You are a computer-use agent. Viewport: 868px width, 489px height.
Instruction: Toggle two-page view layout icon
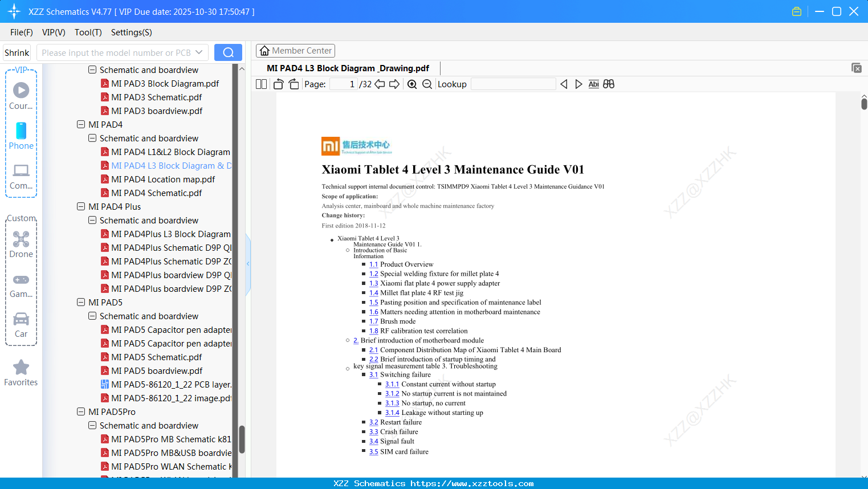click(262, 84)
